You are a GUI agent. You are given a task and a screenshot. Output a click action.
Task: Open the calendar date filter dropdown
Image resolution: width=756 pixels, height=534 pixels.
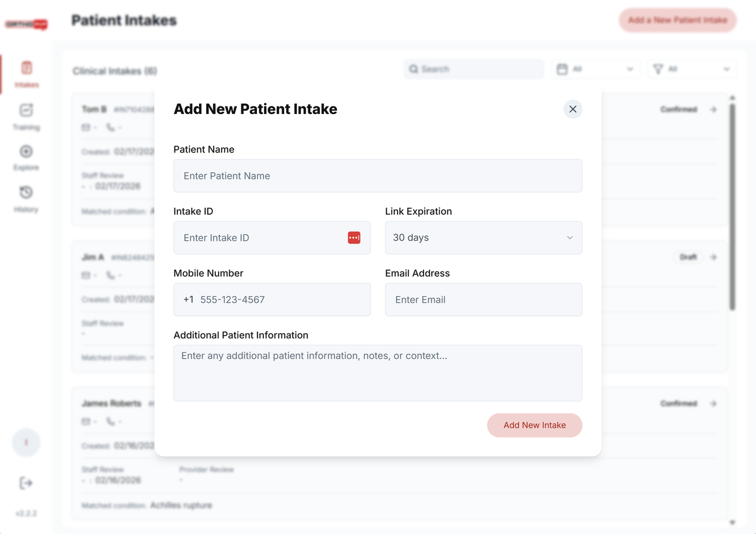click(595, 69)
